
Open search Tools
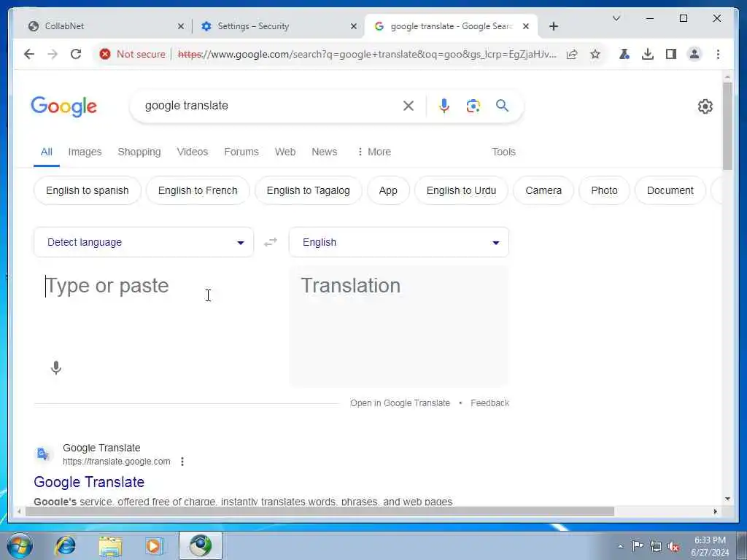click(503, 152)
